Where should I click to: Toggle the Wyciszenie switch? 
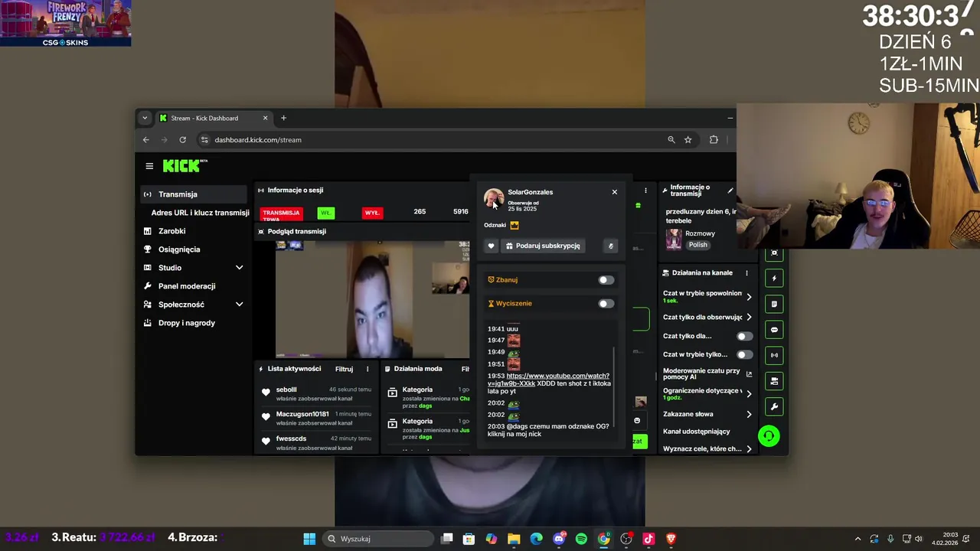click(x=606, y=304)
